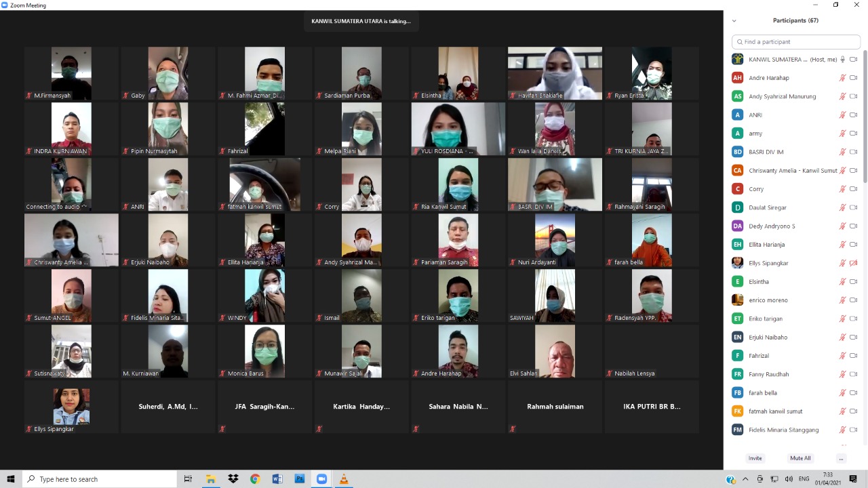
Task: Click the Mute All button
Action: click(800, 458)
